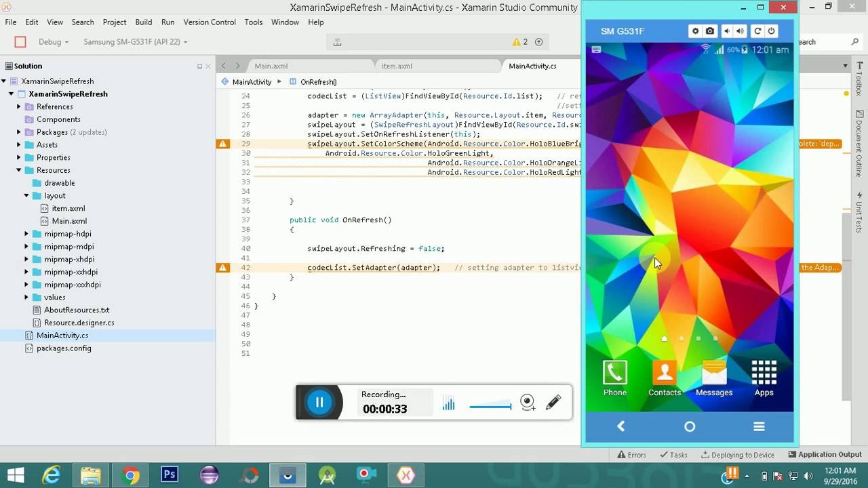Expand the Properties folder
This screenshot has width=868, height=488.
point(19,157)
